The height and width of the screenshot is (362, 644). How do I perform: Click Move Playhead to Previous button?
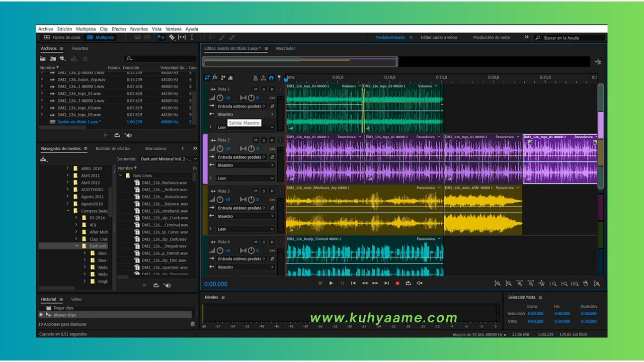[353, 283]
